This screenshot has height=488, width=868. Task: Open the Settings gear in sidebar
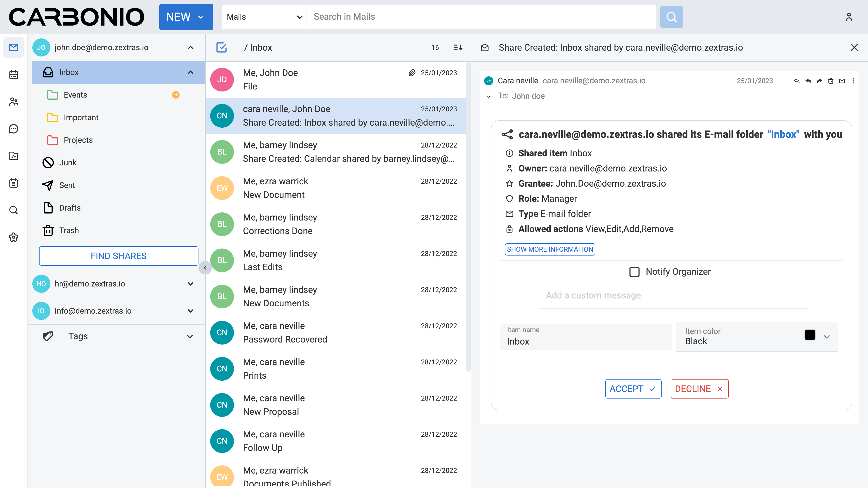point(14,237)
